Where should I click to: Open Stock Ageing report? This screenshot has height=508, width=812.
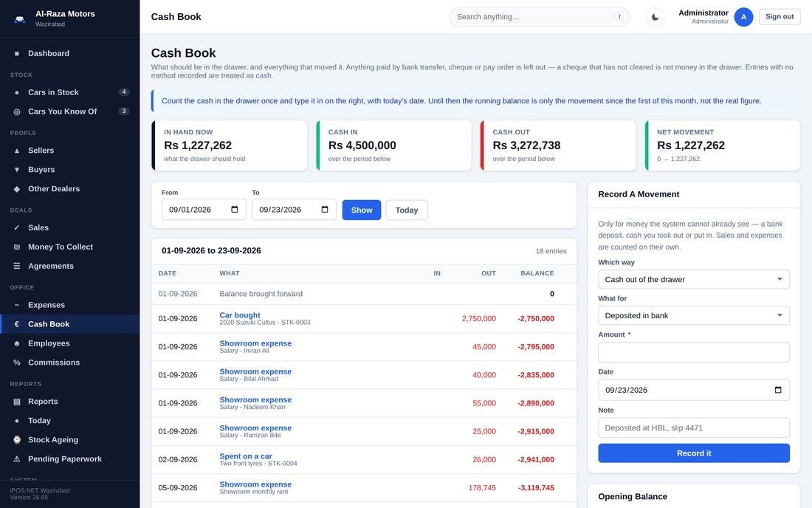coord(70,439)
